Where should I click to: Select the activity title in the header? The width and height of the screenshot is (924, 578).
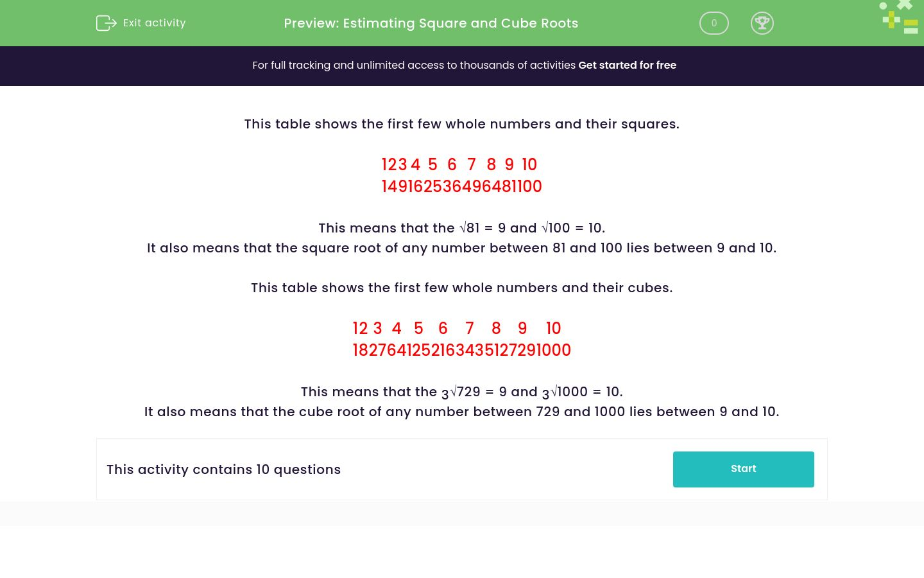431,23
